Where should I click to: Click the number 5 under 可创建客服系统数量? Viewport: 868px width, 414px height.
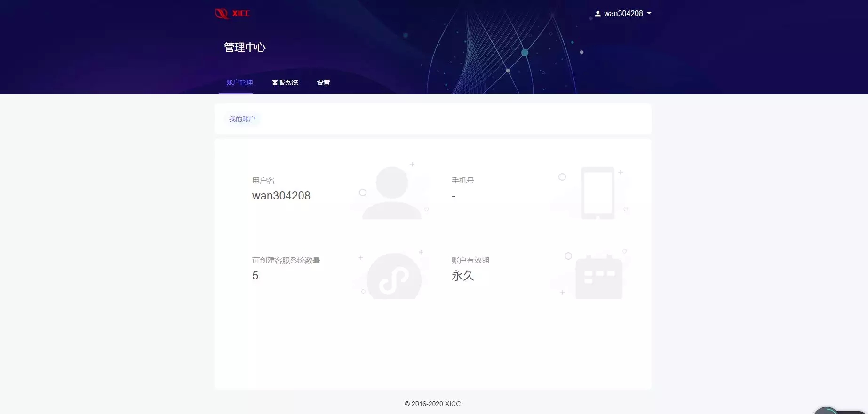click(255, 276)
